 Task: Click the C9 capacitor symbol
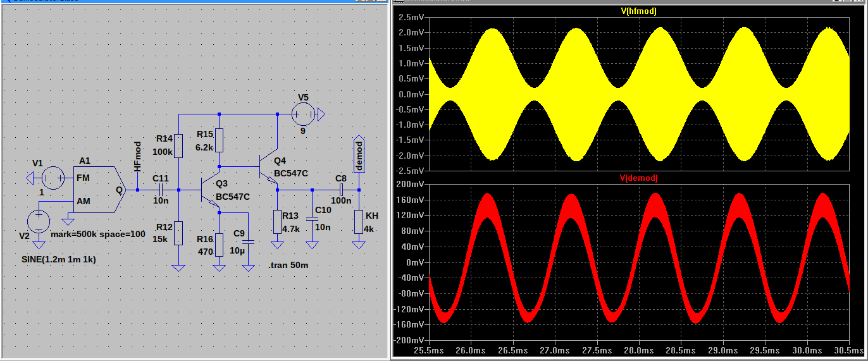pyautogui.click(x=248, y=242)
